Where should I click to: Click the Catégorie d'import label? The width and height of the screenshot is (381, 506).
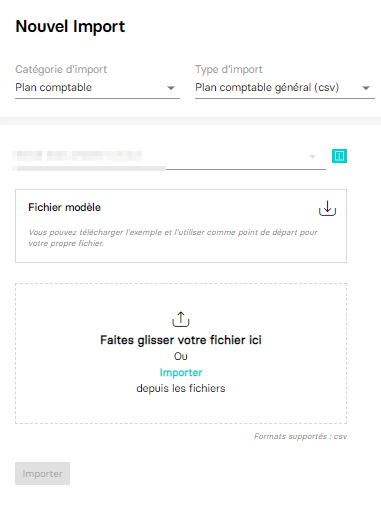point(61,69)
